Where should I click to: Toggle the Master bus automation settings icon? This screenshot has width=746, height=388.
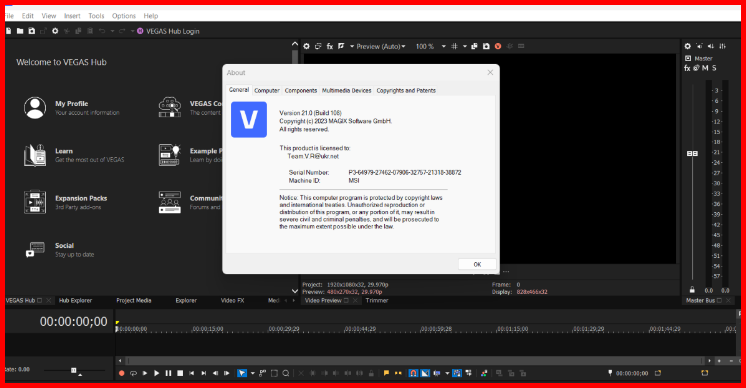tap(696, 68)
